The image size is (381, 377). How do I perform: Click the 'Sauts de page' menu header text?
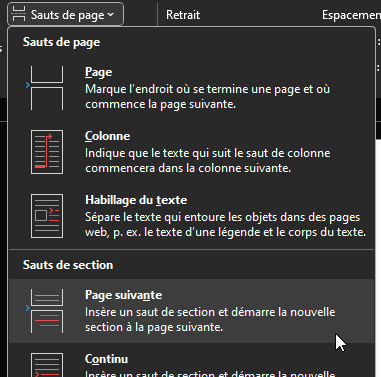coord(61,42)
